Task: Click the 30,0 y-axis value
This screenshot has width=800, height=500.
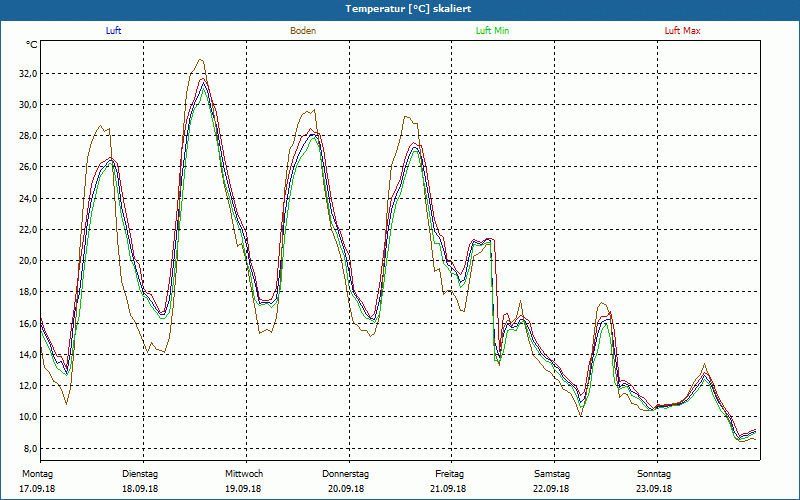Action: pyautogui.click(x=28, y=105)
